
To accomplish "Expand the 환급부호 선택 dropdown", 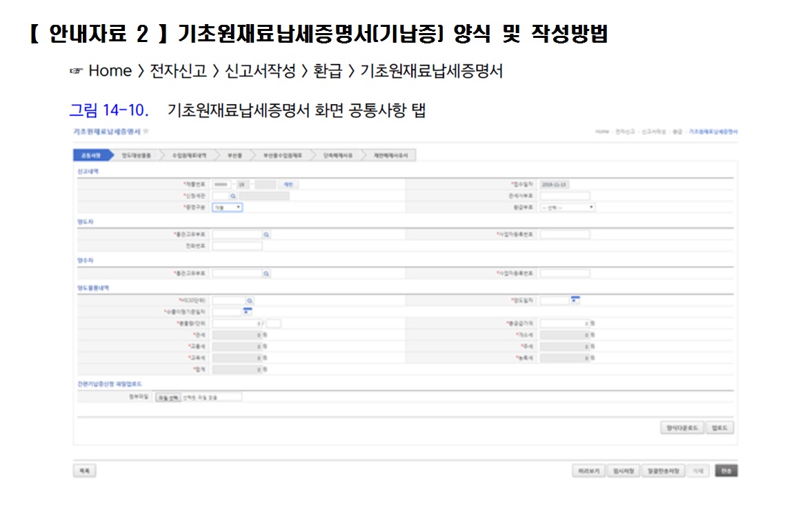I will [568, 207].
